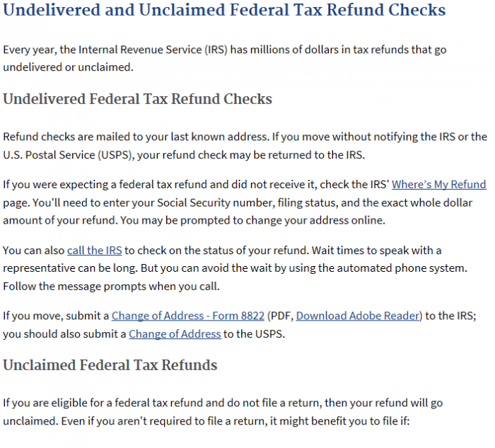This screenshot has height=448, width=495.
Task: Click the paragraph starting 'If you are eligible'
Action: pyautogui.click(x=223, y=412)
